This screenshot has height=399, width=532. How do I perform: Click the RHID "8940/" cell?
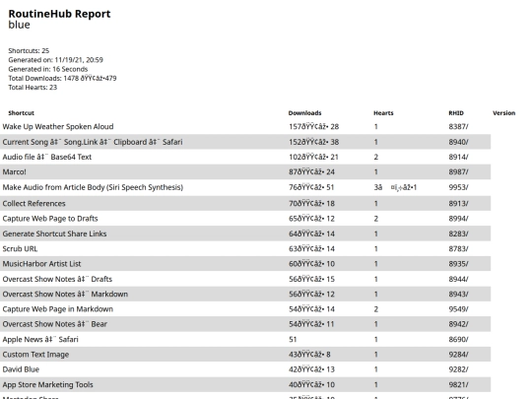pyautogui.click(x=458, y=142)
